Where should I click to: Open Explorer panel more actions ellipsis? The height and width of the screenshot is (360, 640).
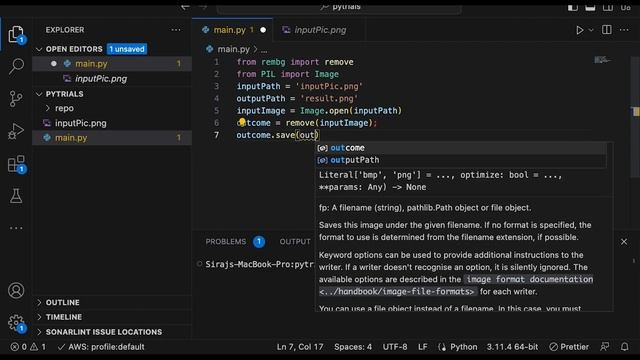[176, 30]
